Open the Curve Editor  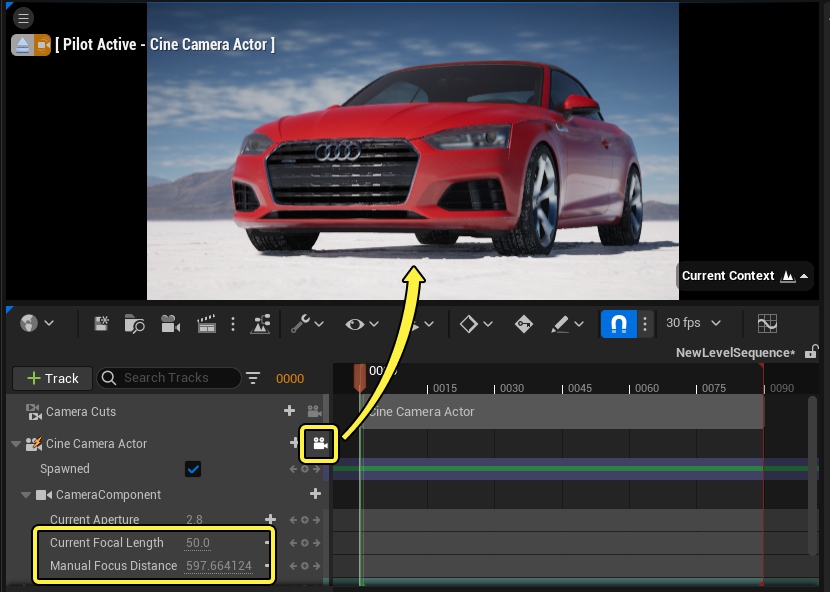(x=767, y=323)
